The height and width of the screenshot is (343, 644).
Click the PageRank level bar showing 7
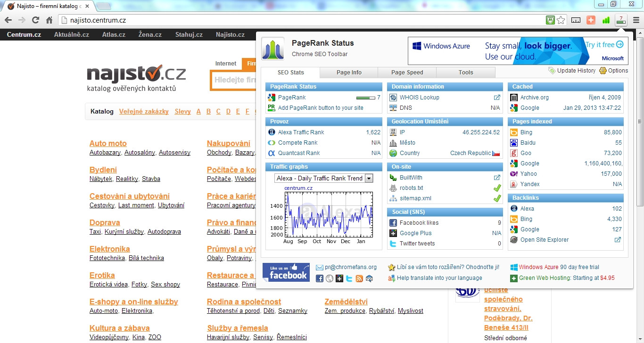366,98
